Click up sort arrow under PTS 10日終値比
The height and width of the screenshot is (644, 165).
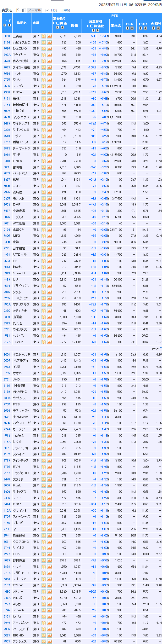click(x=93, y=30)
